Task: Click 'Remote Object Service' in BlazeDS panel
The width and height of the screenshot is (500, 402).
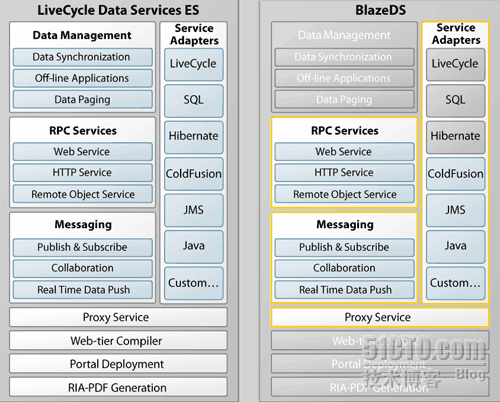Action: pyautogui.click(x=345, y=194)
